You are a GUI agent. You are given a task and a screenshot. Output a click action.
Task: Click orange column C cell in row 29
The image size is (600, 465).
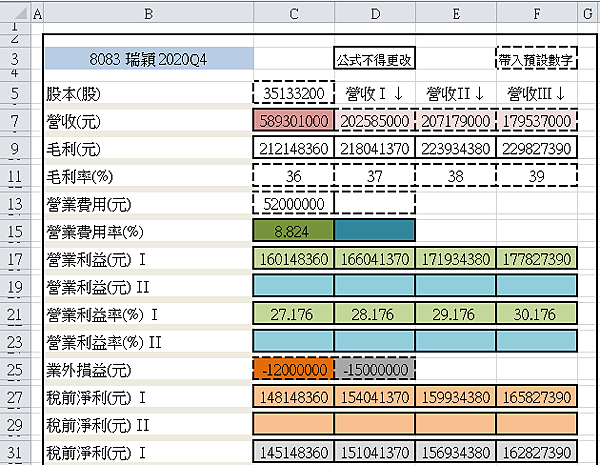point(293,424)
